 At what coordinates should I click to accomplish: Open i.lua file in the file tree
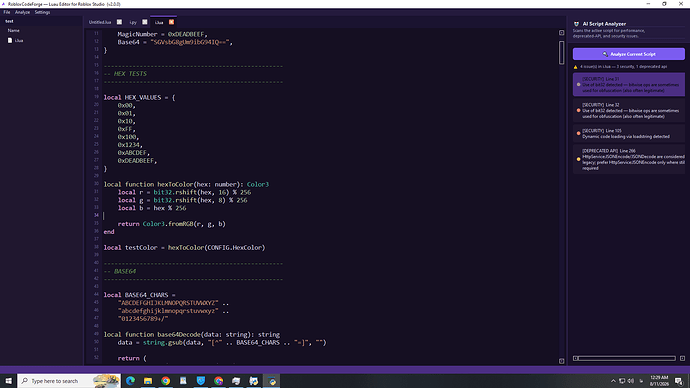tap(19, 40)
